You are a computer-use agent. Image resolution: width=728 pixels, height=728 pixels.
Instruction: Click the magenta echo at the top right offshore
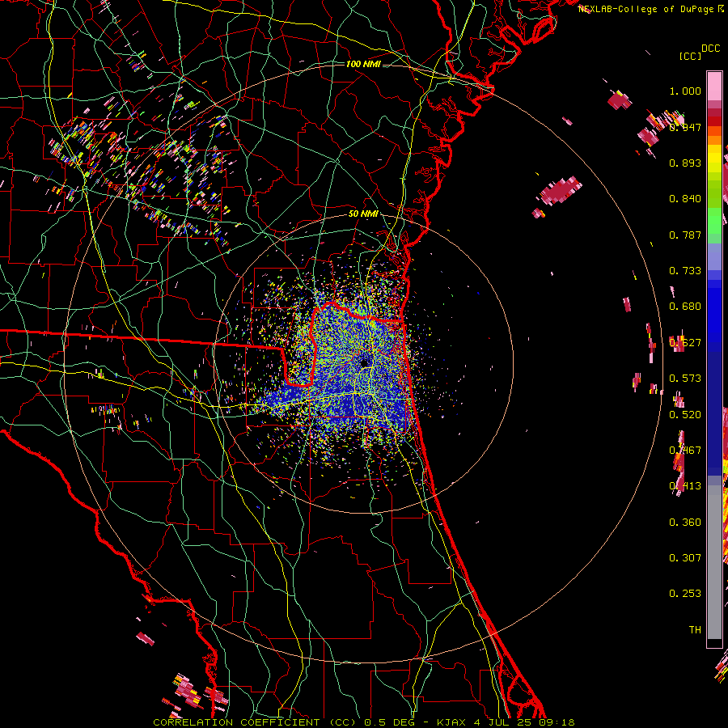[620, 100]
